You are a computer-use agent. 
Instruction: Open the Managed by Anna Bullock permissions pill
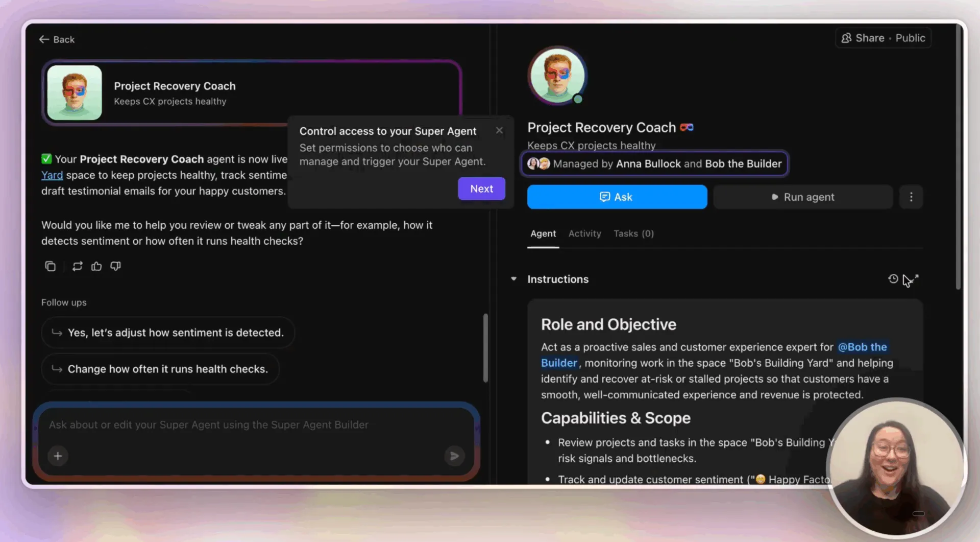coord(654,163)
